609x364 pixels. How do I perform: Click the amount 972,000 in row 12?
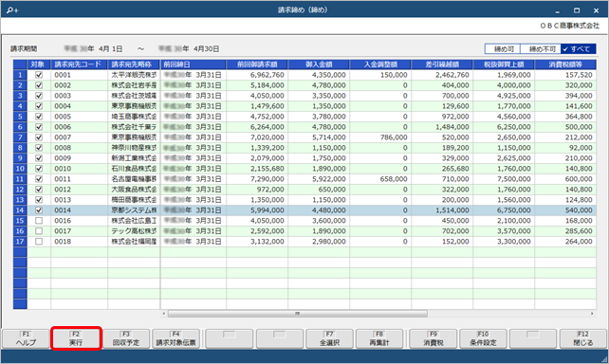(x=270, y=190)
